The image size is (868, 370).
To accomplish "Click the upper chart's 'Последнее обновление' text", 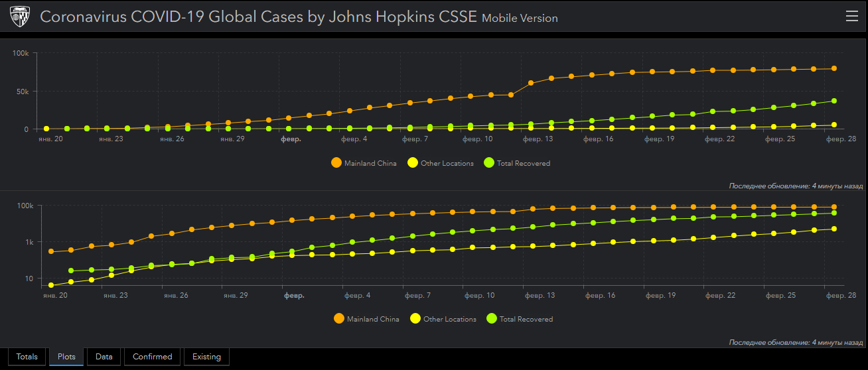I will click(796, 186).
